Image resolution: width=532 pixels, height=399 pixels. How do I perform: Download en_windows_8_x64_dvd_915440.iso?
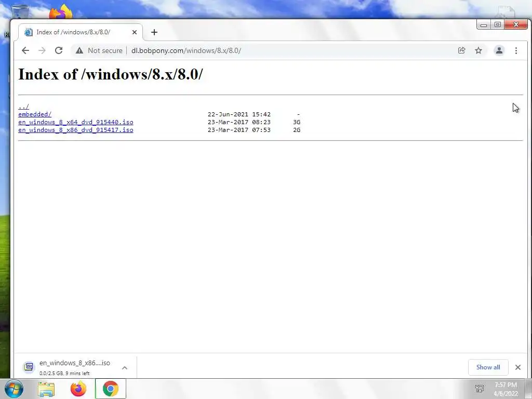pyautogui.click(x=76, y=122)
